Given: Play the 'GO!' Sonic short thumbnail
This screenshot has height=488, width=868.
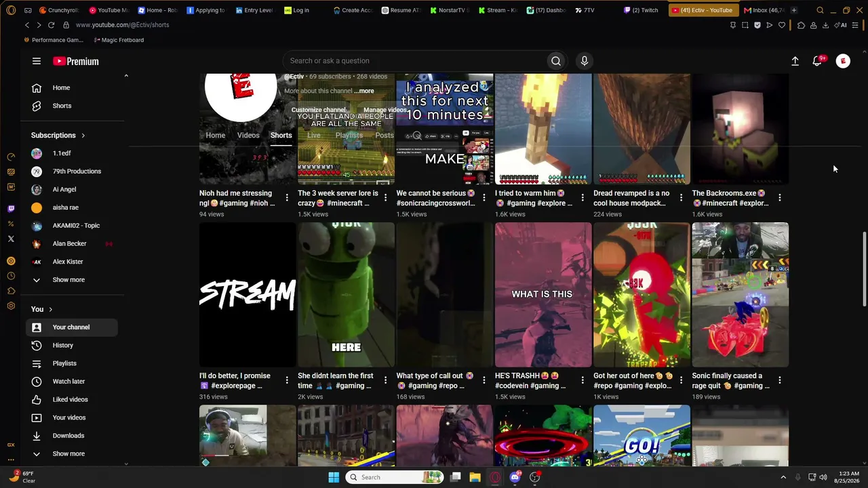Looking at the screenshot, I should (x=642, y=436).
